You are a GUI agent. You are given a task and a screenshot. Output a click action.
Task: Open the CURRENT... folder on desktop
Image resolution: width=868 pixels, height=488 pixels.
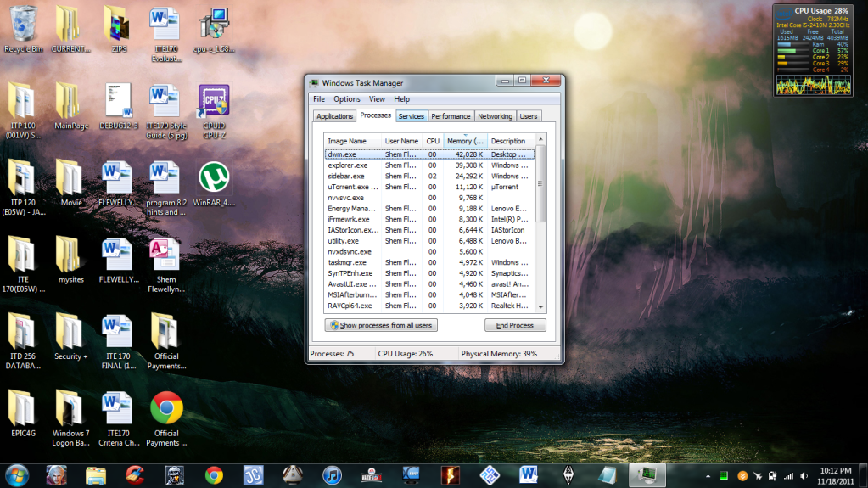coord(70,29)
